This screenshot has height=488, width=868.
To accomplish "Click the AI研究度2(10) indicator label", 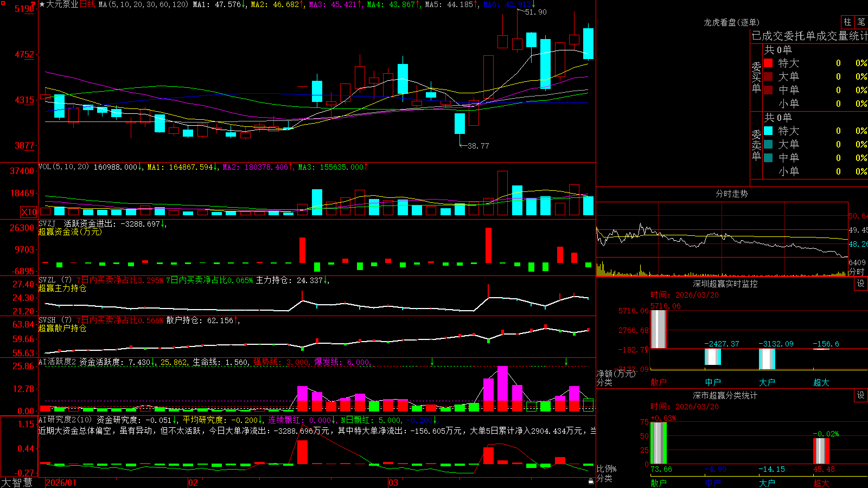I will pyautogui.click(x=65, y=420).
